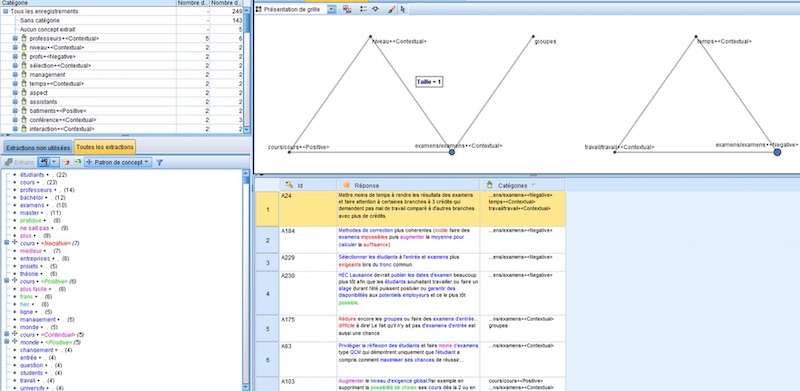Viewport: 800px width, 391px height.
Task: Click the travail Contextual graph node
Action: pyautogui.click(x=614, y=152)
